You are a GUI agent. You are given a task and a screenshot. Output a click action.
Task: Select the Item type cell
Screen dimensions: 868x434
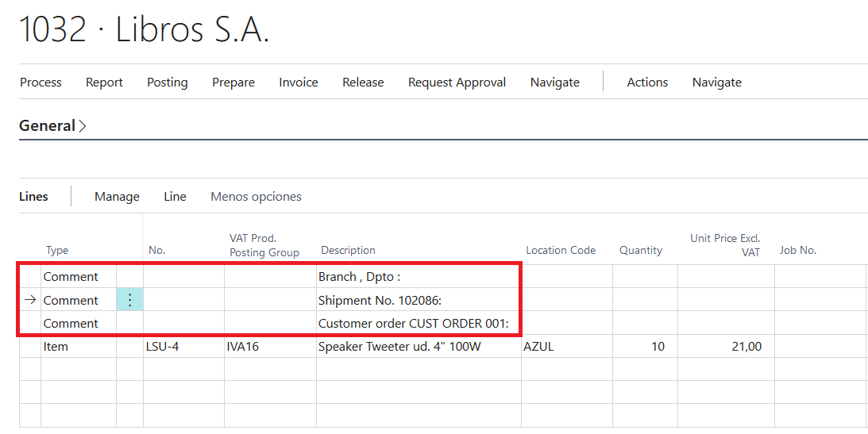tap(79, 347)
